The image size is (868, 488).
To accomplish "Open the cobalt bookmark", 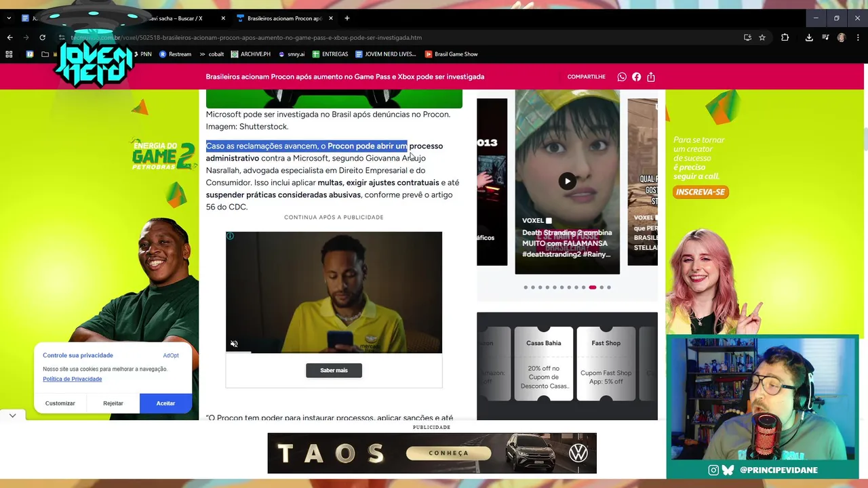I will pos(211,54).
